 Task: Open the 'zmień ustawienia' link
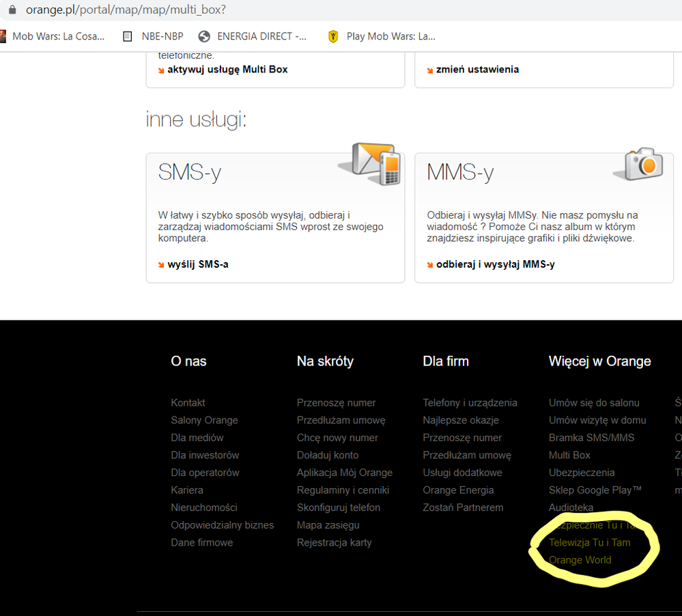click(477, 69)
